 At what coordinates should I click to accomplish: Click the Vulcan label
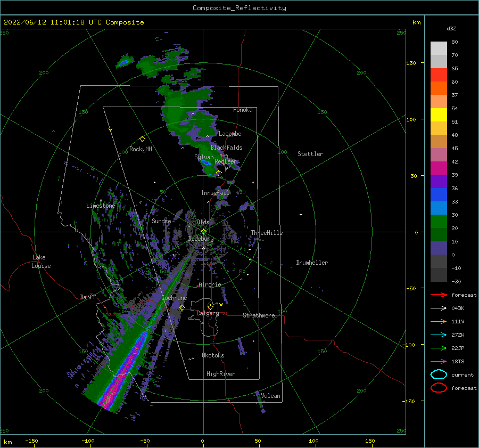[x=270, y=396]
